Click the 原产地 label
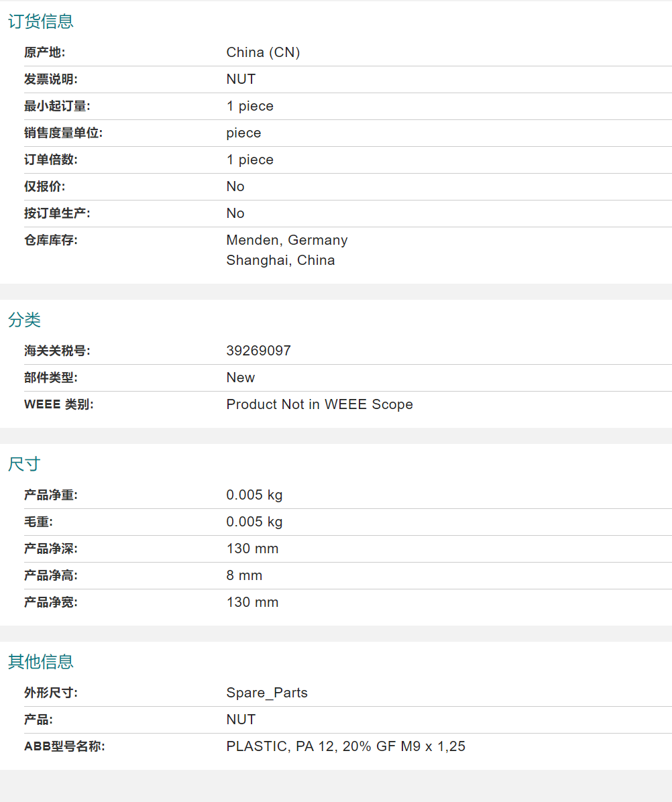The height and width of the screenshot is (802, 672). pyautogui.click(x=45, y=52)
